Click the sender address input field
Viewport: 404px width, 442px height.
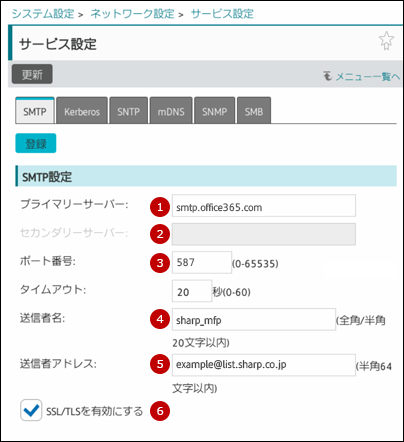point(264,365)
